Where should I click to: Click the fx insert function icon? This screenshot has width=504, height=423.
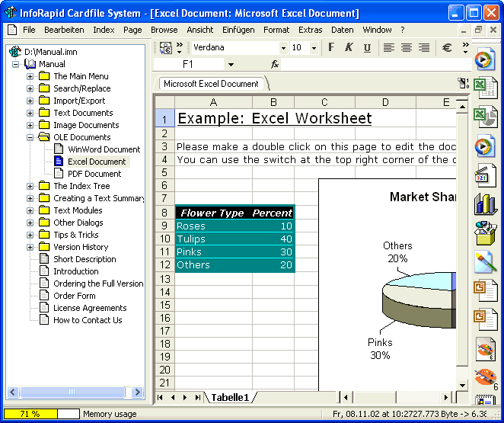pyautogui.click(x=275, y=64)
